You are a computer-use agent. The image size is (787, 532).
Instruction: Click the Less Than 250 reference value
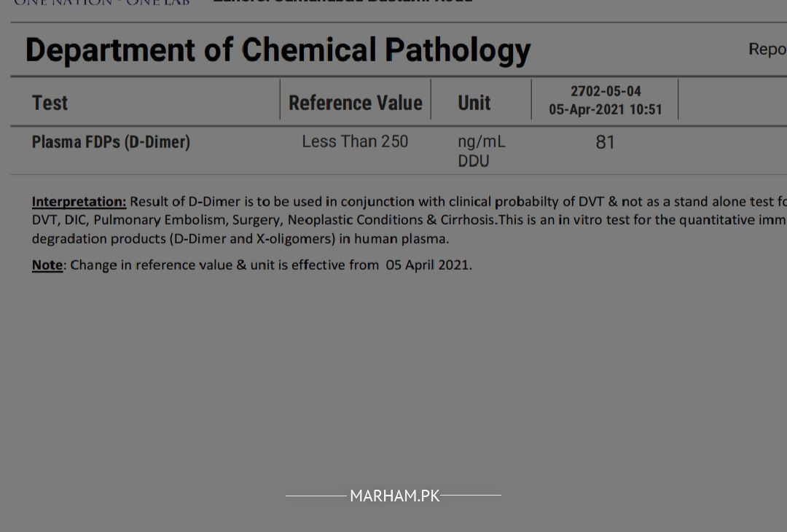pyautogui.click(x=355, y=141)
